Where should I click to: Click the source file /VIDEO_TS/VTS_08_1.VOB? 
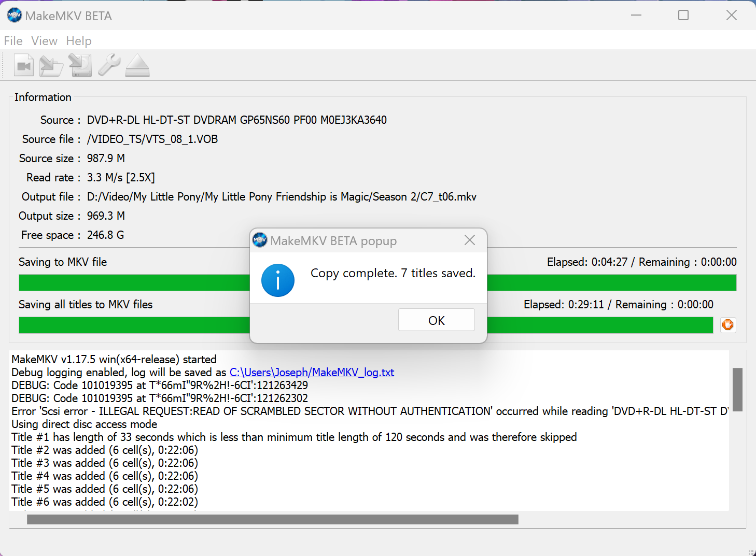tap(152, 139)
